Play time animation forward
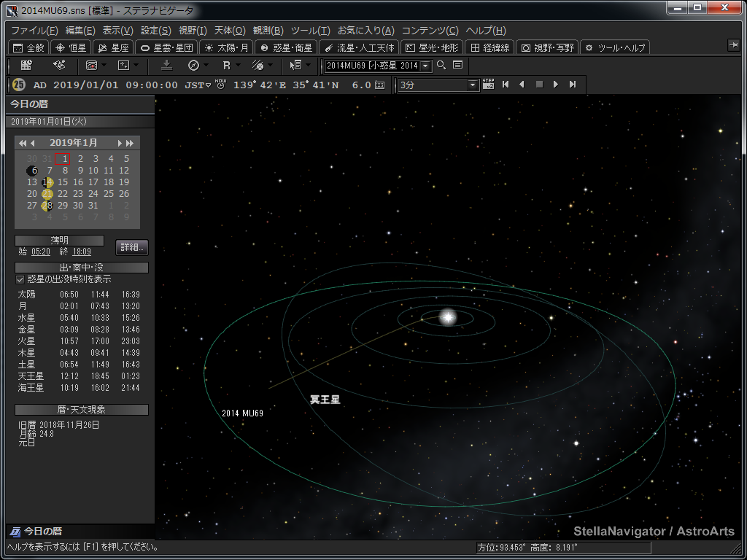Image resolution: width=747 pixels, height=560 pixels. [556, 85]
